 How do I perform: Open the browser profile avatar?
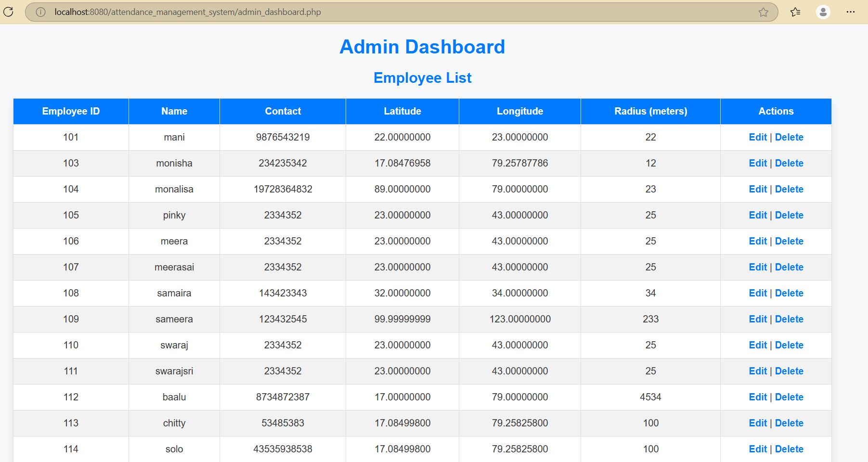point(823,12)
